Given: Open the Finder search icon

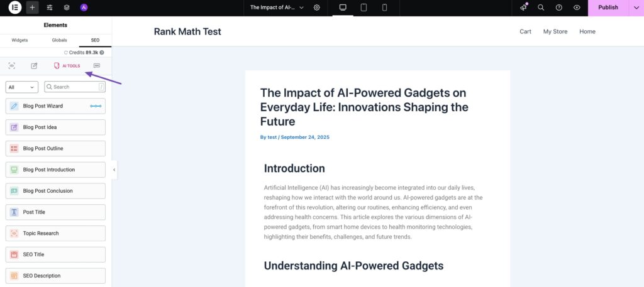Looking at the screenshot, I should coord(541,8).
